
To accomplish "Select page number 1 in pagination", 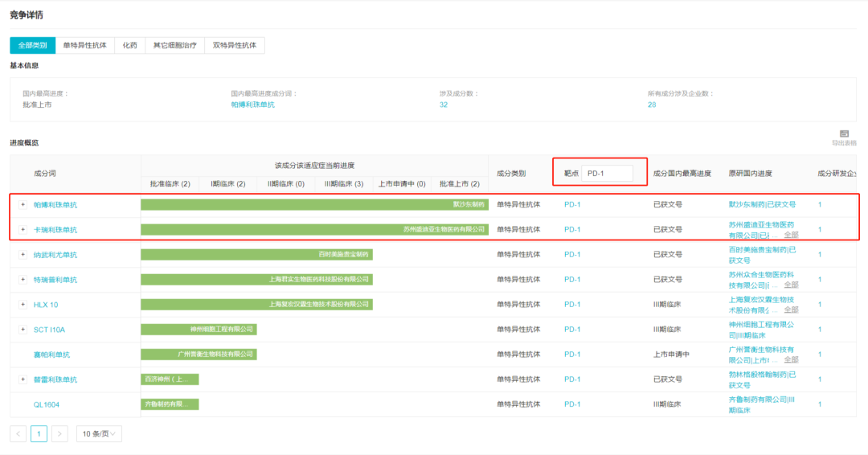I will coord(39,434).
